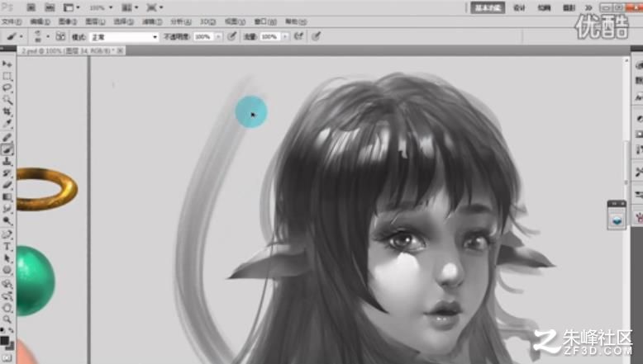Select the Move tool

coord(7,64)
